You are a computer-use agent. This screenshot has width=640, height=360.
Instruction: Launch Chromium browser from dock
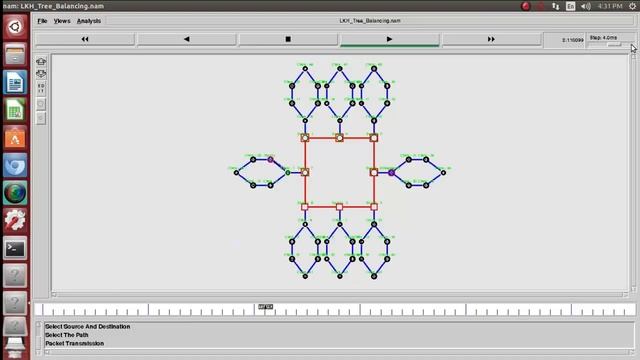point(15,166)
